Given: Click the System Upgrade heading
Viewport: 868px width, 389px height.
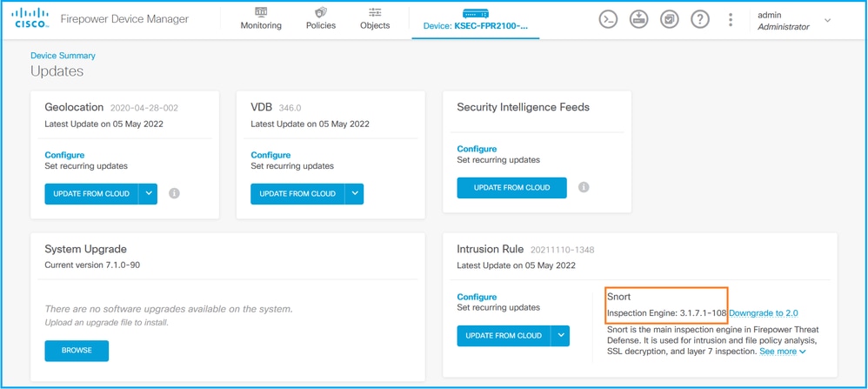Looking at the screenshot, I should coord(86,250).
